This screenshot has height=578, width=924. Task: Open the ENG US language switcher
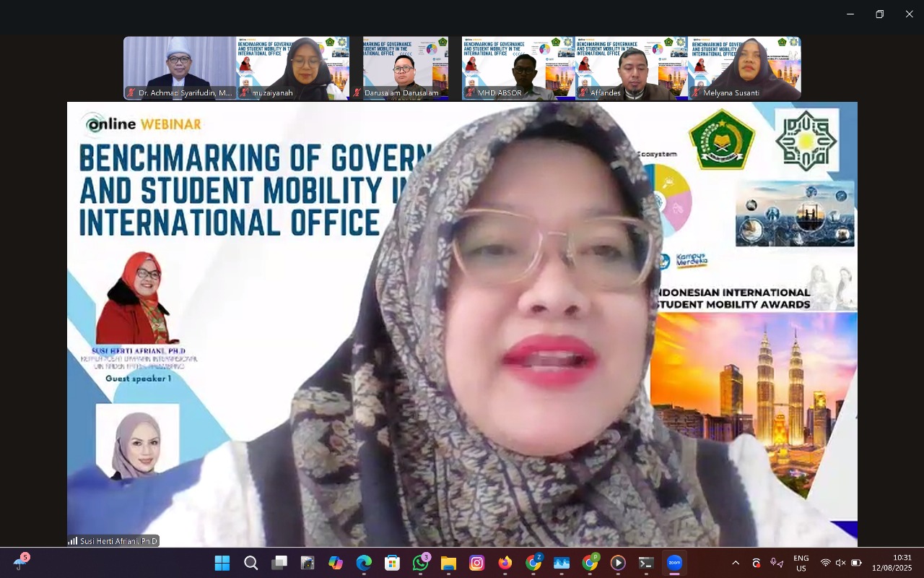click(x=801, y=563)
